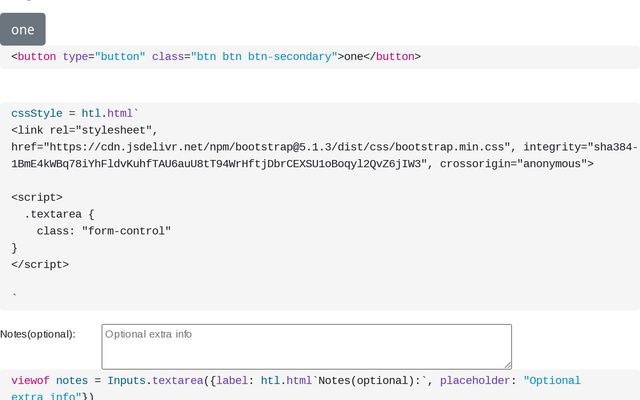
Task: Click the "Notes(optional):" label text
Action: pos(38,334)
